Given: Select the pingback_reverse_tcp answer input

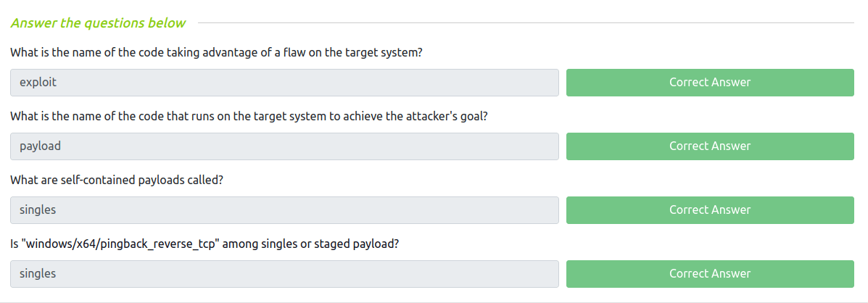Looking at the screenshot, I should (284, 274).
